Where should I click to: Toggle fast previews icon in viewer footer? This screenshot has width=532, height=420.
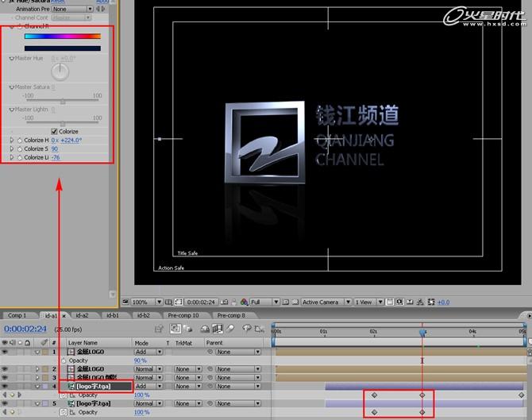click(399, 302)
